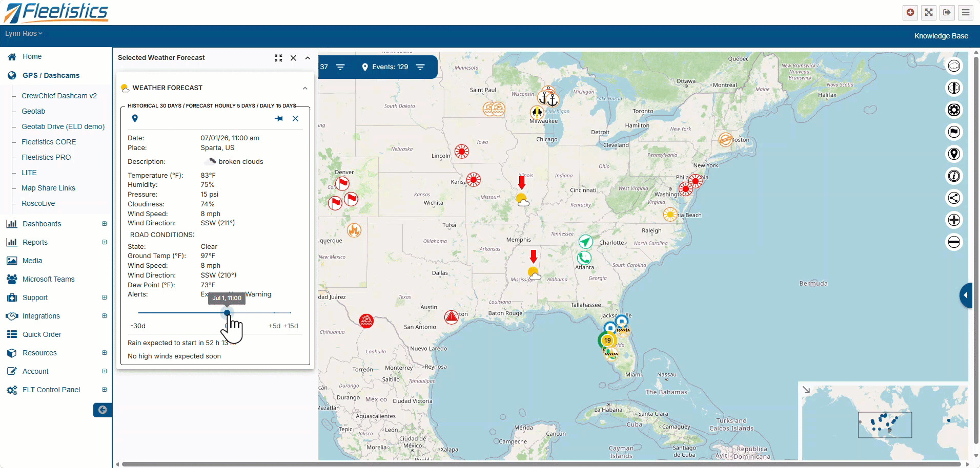Viewport: 980px width, 468px height.
Task: Collapse the overview minimap arrow
Action: [806, 390]
